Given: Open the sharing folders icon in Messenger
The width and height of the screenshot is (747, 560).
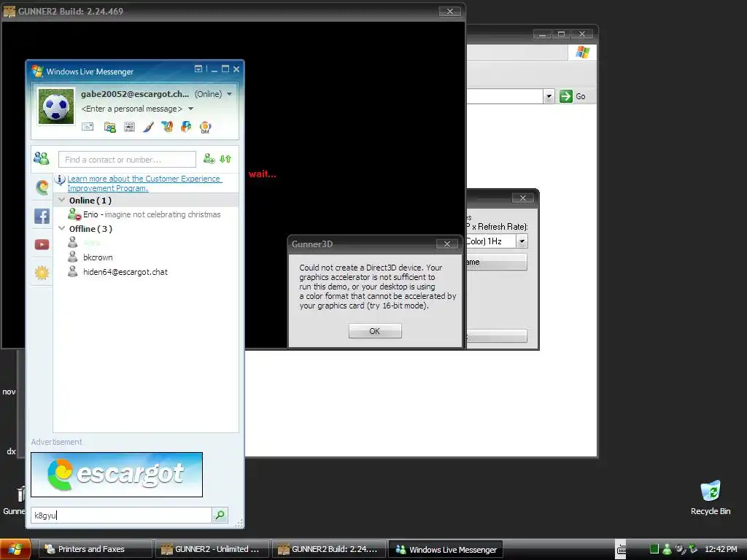Looking at the screenshot, I should (110, 127).
